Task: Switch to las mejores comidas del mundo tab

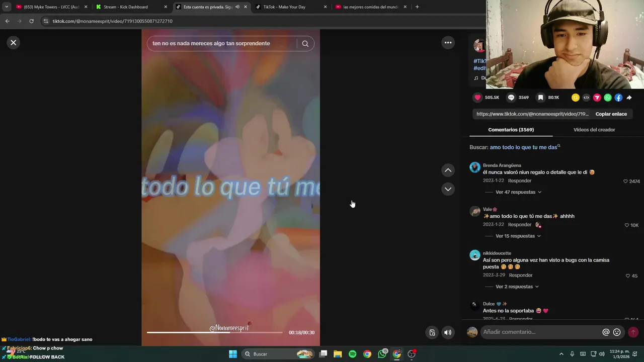Action: [371, 7]
